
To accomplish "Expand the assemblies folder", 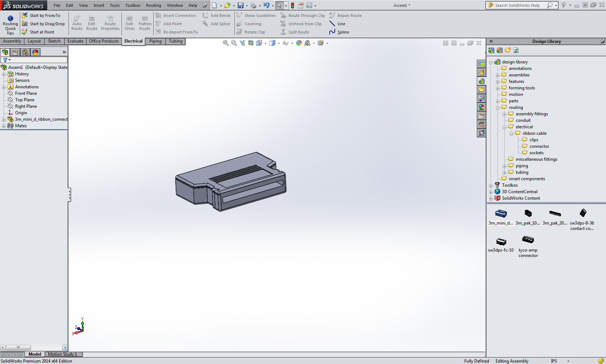I will tap(497, 75).
